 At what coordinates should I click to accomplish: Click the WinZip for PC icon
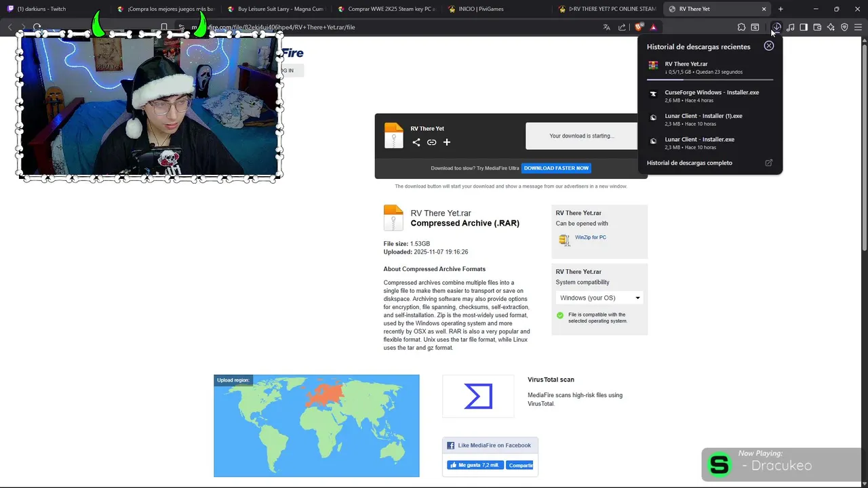pyautogui.click(x=564, y=239)
